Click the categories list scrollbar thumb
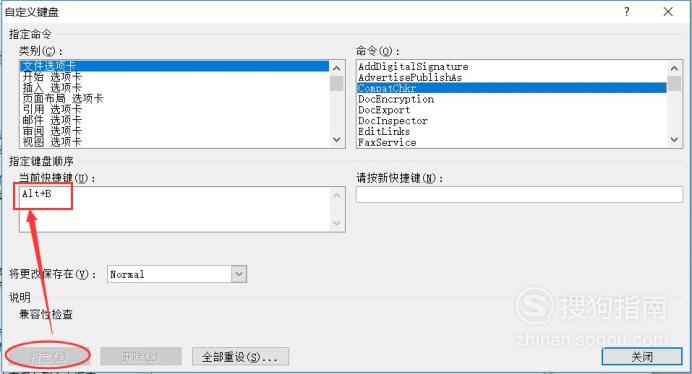The width and height of the screenshot is (692, 374). [336, 83]
